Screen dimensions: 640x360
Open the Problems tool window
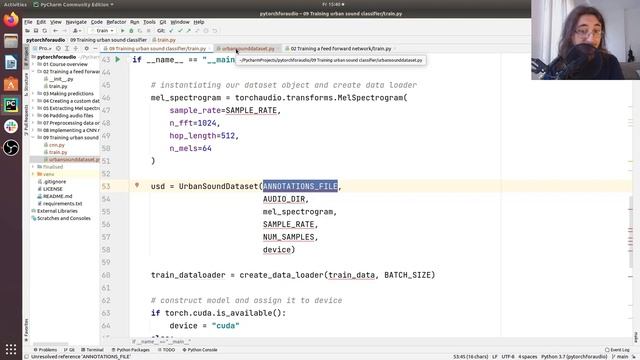point(46,350)
